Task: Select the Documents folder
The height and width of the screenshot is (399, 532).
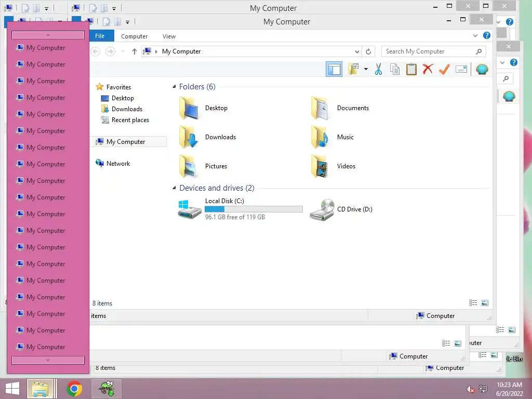Action: tap(340, 108)
